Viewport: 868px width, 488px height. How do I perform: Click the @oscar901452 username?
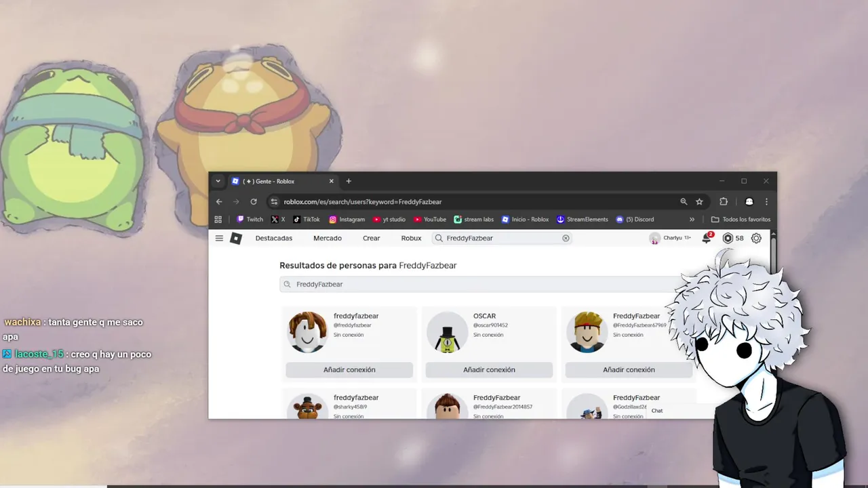(x=490, y=325)
